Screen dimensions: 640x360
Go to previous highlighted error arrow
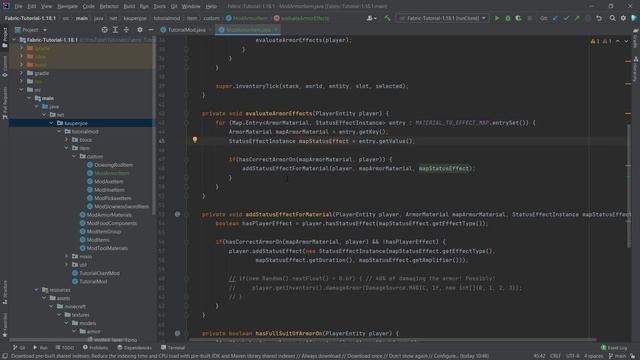pyautogui.click(x=618, y=41)
